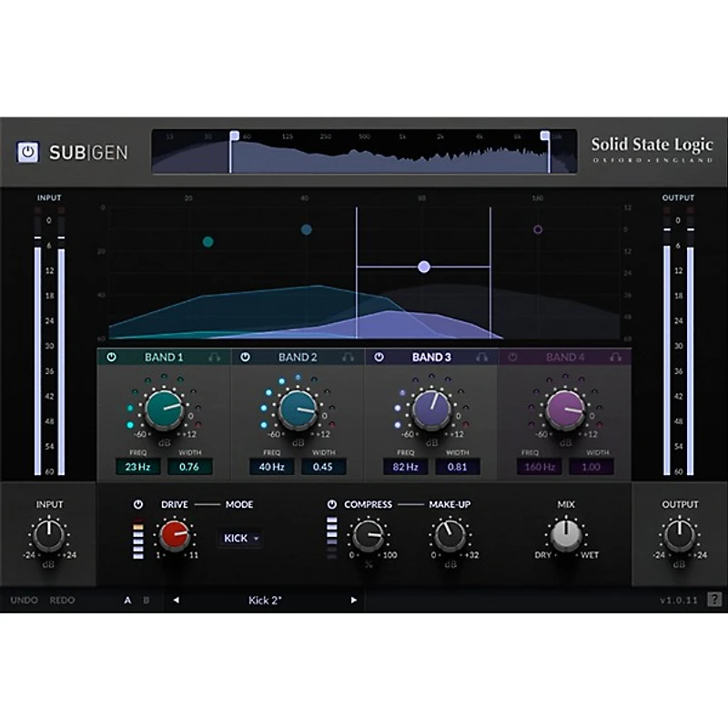
Task: Click the Compress amount knob
Action: (369, 535)
